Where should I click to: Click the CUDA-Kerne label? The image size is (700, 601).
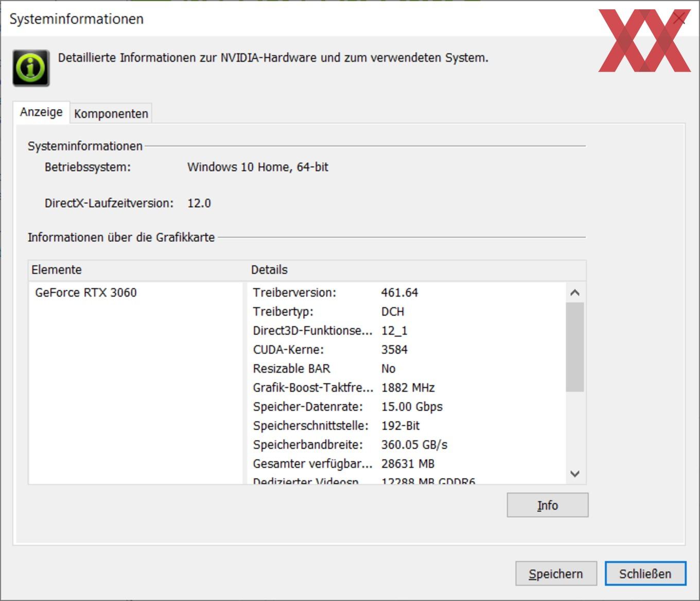click(288, 350)
